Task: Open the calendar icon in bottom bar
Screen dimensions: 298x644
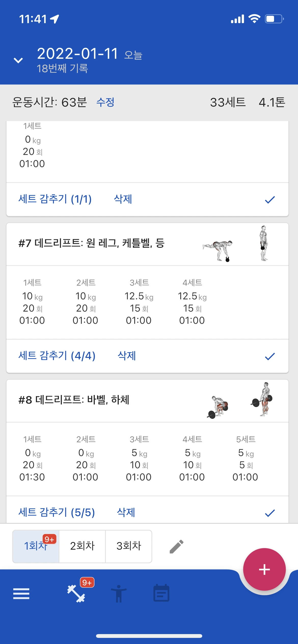Action: coord(161,593)
